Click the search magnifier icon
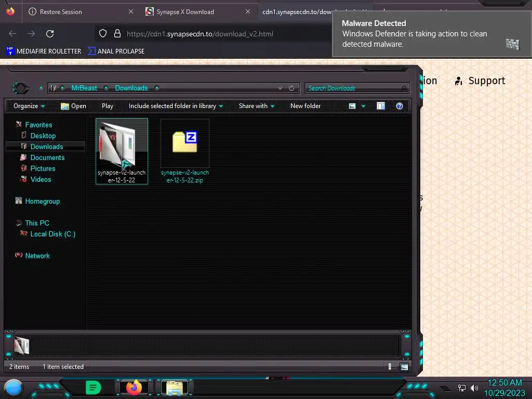This screenshot has width=532, height=399. (404, 88)
